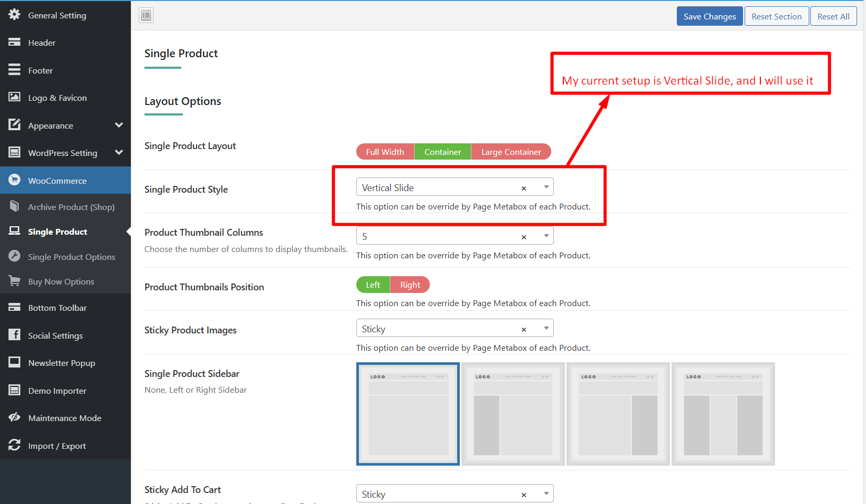The image size is (866, 504).
Task: Go to Buy Now Options
Action: [x=65, y=281]
